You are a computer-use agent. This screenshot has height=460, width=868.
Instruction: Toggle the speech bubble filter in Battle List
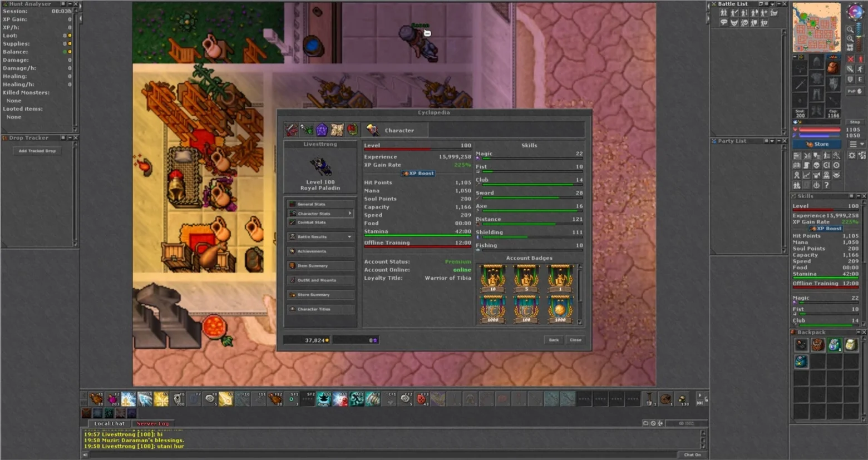coord(724,23)
